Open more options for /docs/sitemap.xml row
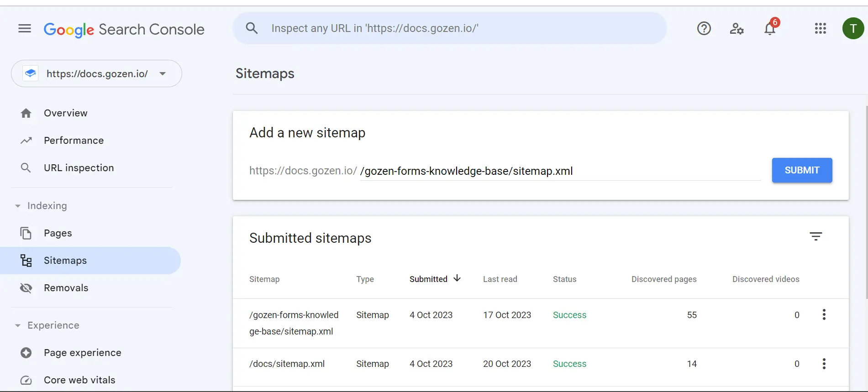The width and height of the screenshot is (868, 392). (x=824, y=364)
